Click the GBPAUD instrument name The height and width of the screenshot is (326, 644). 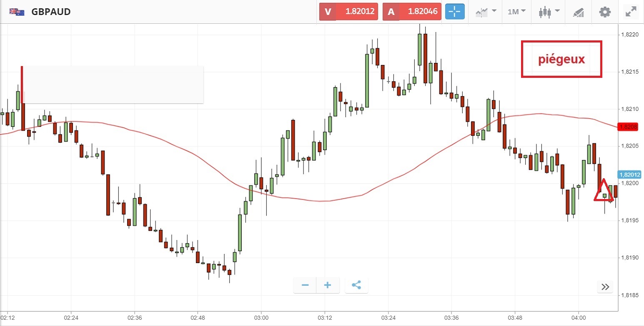point(51,12)
